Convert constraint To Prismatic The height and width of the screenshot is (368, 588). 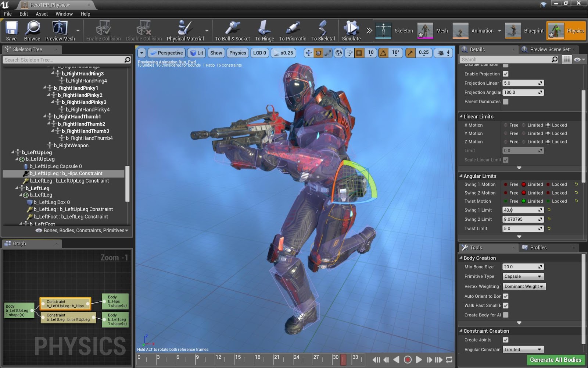click(293, 31)
